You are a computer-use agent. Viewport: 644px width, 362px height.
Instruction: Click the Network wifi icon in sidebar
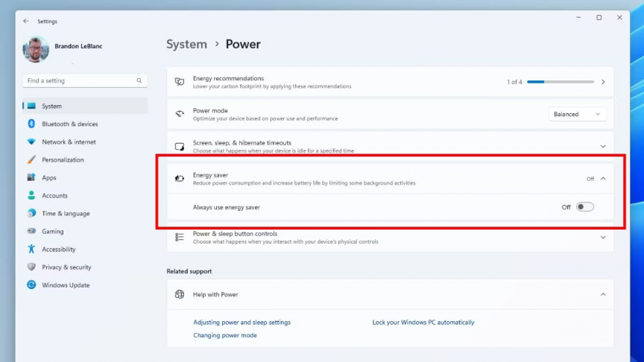31,142
